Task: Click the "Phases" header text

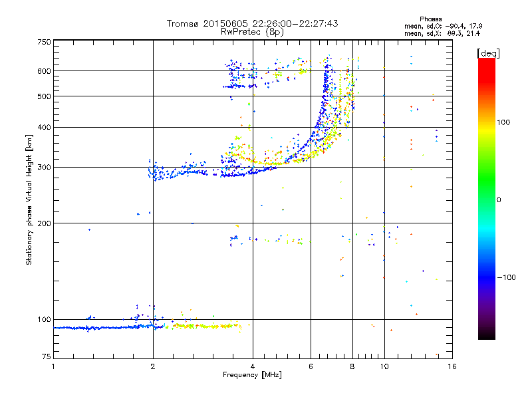Action: click(430, 19)
